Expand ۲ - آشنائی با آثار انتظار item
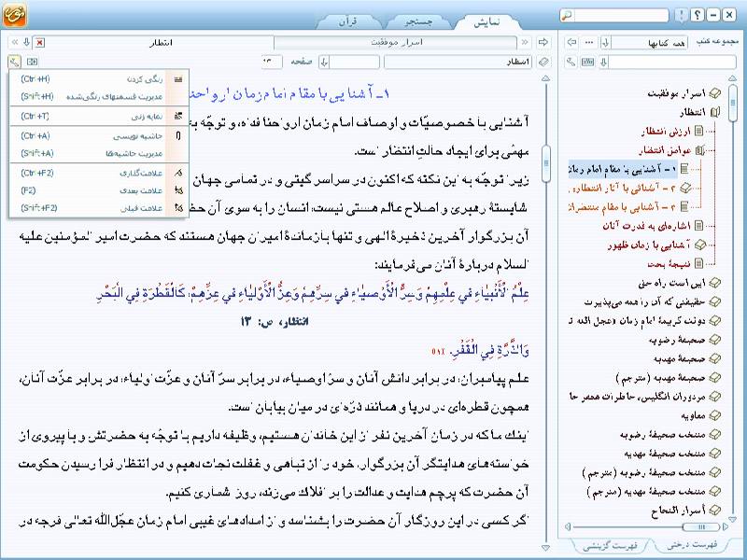 [686, 189]
